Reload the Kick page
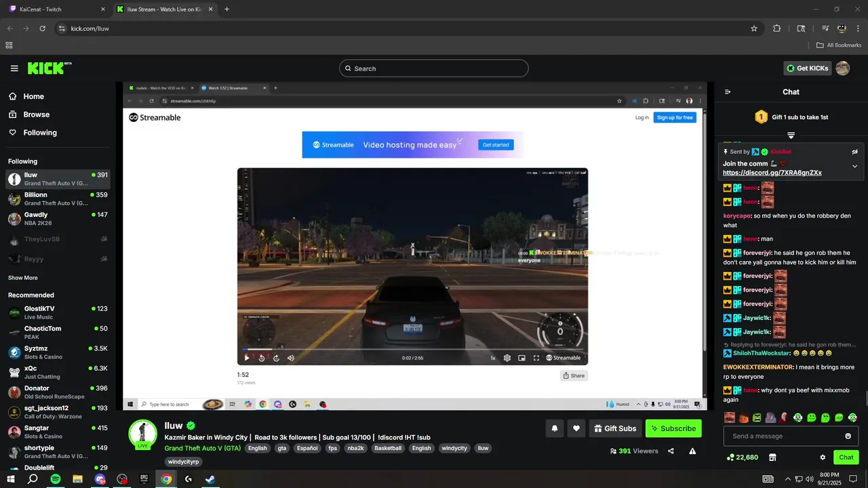Viewport: 868px width, 488px height. click(x=42, y=28)
